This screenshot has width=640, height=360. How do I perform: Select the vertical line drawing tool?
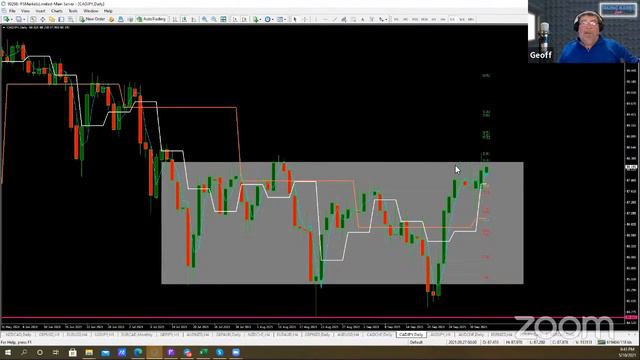click(x=316, y=19)
